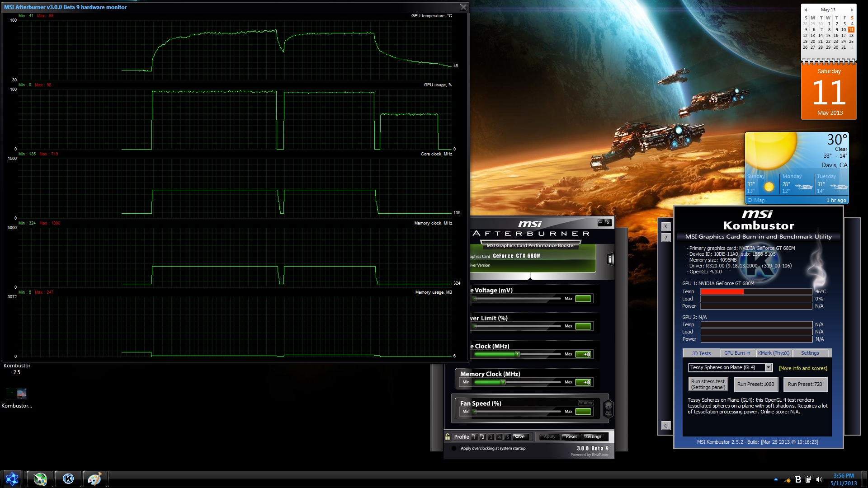868x488 pixels.
Task: Click the Bluetooth 'B' tray icon
Action: point(798,479)
